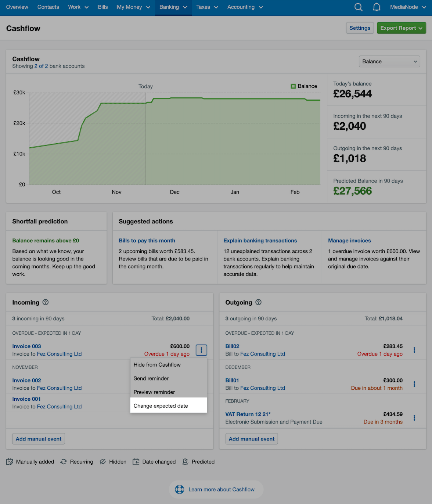Open the Bill02 three-dot options menu
Image resolution: width=432 pixels, height=504 pixels.
414,350
